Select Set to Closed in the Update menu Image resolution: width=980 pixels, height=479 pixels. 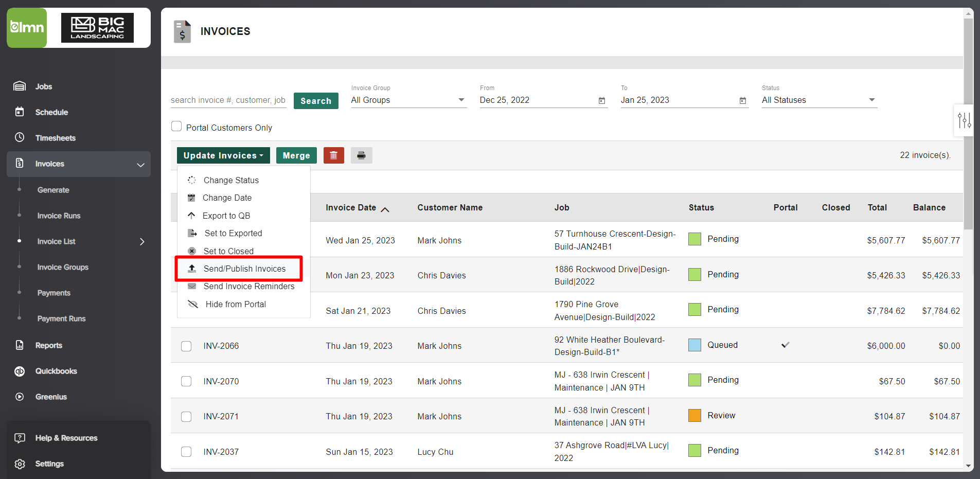tap(228, 251)
